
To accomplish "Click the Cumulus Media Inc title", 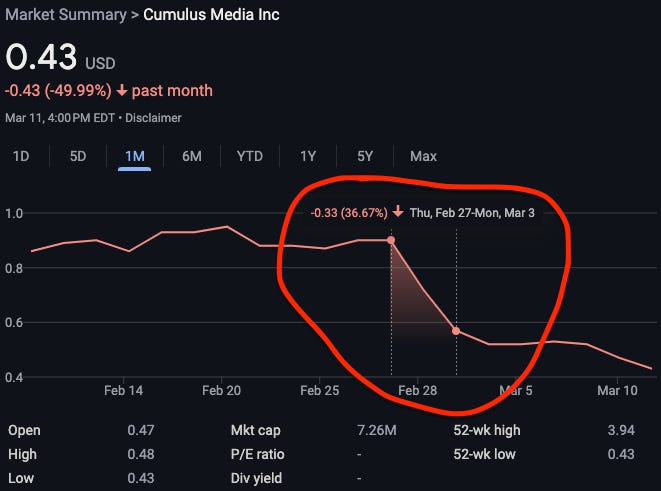I will point(211,15).
